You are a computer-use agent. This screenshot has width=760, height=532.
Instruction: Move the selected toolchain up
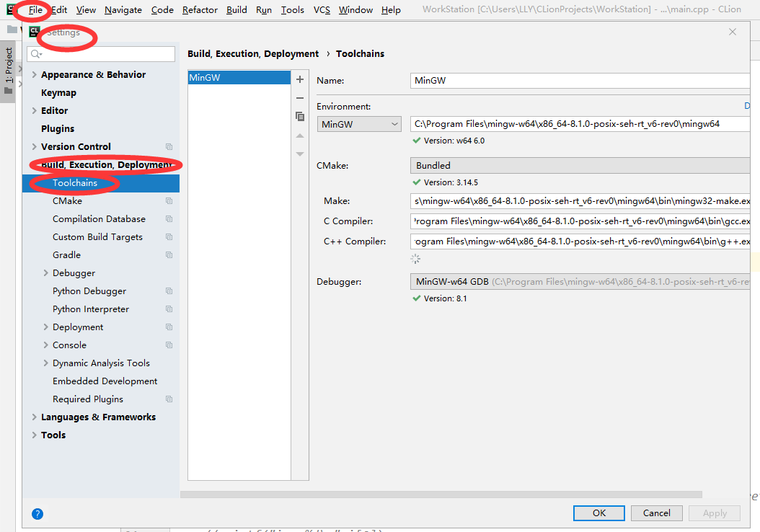(299, 136)
